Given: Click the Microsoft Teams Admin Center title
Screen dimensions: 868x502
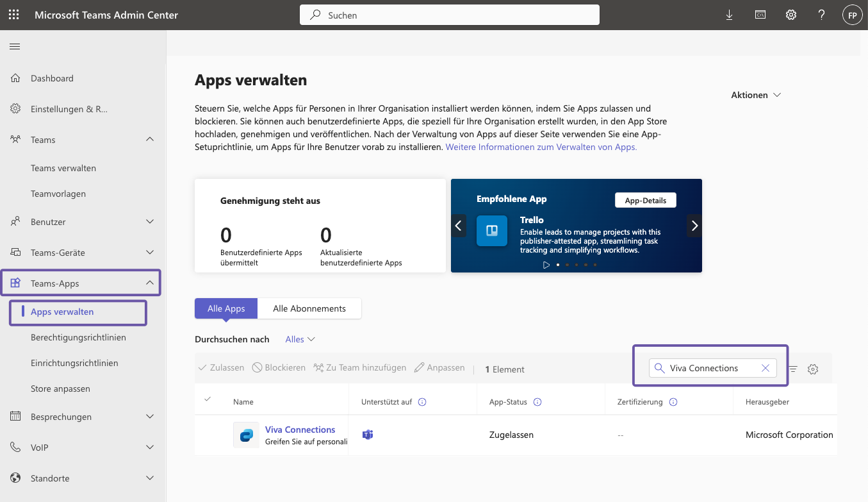Looking at the screenshot, I should [106, 15].
